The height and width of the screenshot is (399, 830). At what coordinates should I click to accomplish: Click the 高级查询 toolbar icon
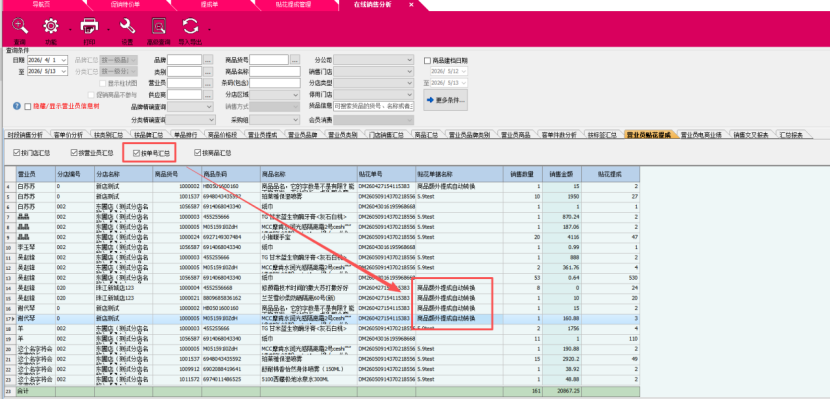point(159,25)
